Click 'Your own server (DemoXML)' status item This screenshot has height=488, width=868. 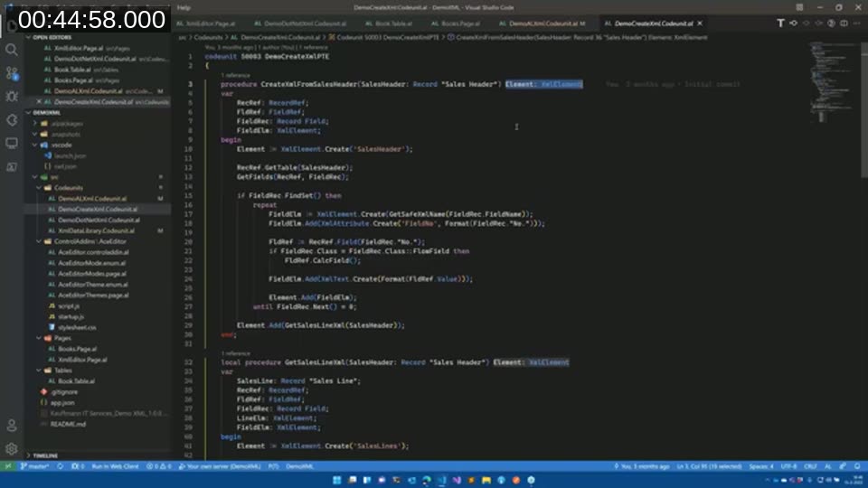220,466
